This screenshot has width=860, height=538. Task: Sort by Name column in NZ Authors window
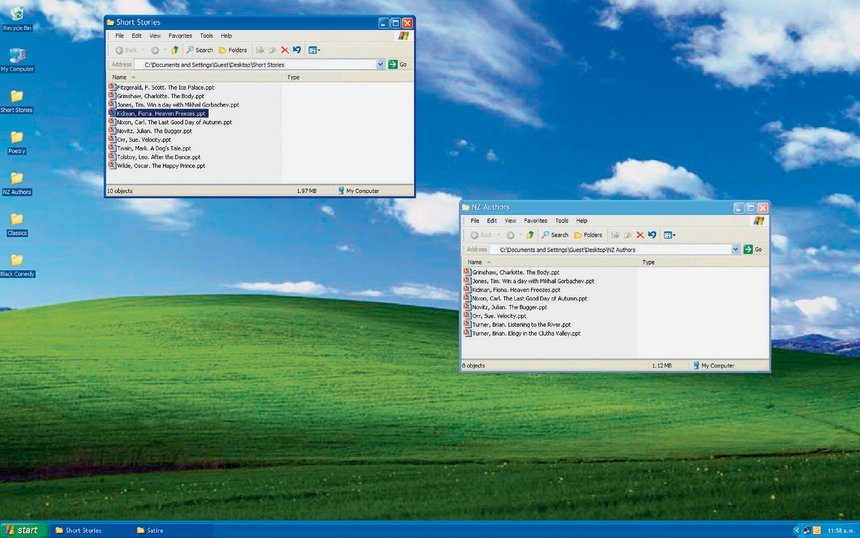(550, 262)
